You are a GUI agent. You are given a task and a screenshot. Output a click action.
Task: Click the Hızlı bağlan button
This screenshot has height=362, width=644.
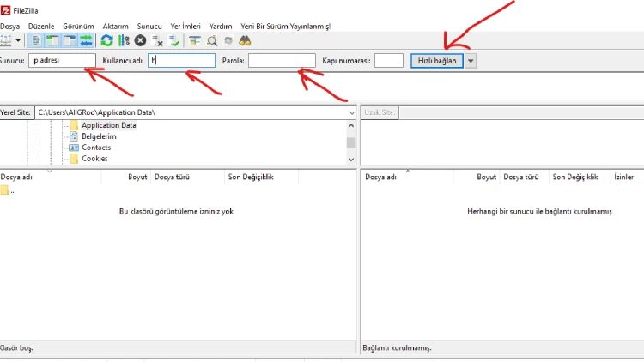pyautogui.click(x=438, y=60)
